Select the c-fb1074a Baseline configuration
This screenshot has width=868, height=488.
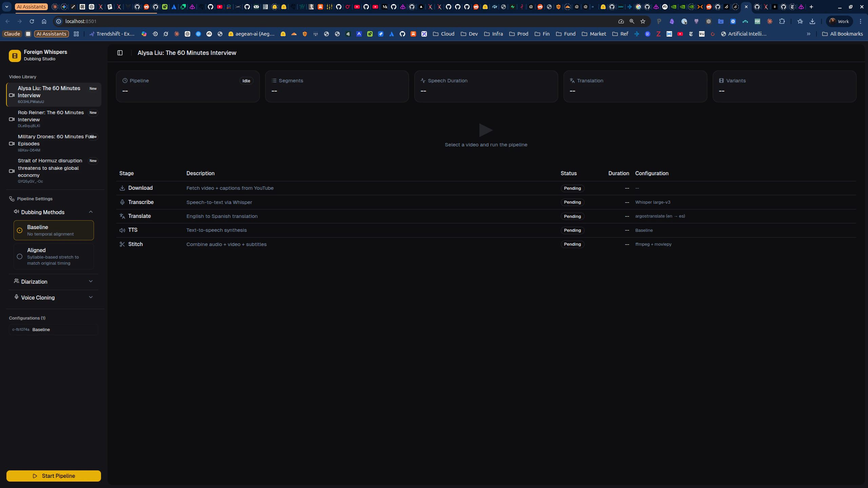click(x=54, y=330)
